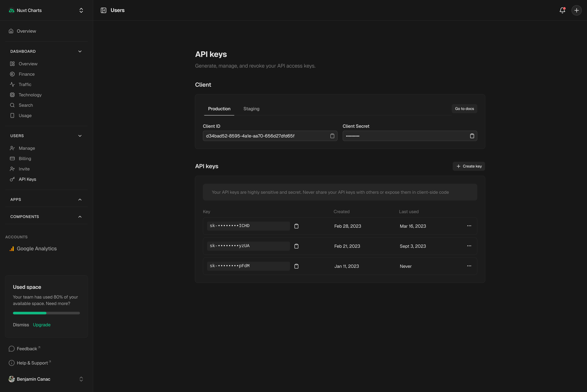Click the used space progress bar
Image resolution: width=587 pixels, height=392 pixels.
47,313
